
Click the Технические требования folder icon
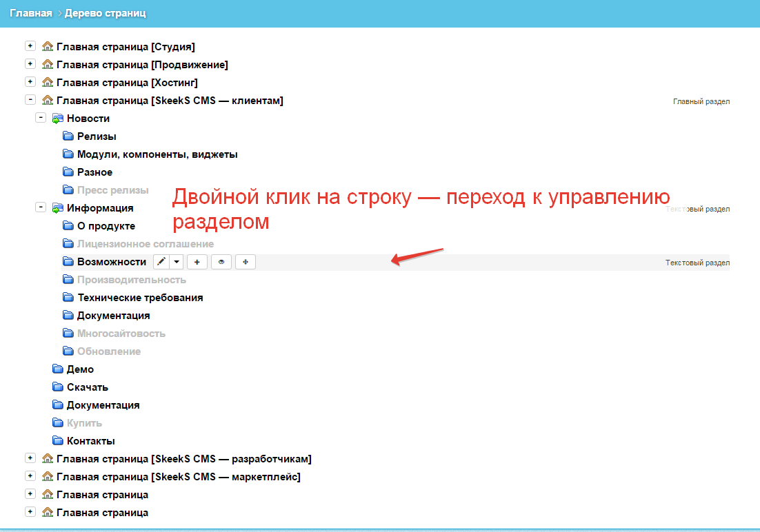[68, 298]
